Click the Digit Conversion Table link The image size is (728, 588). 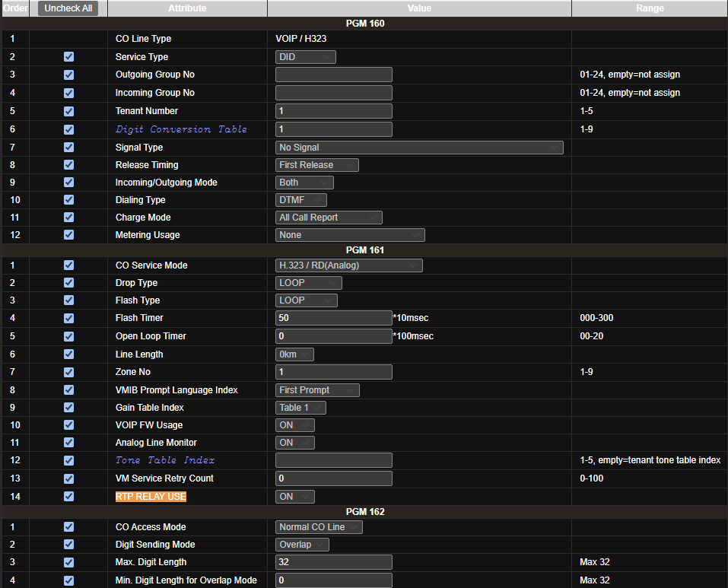(x=181, y=129)
